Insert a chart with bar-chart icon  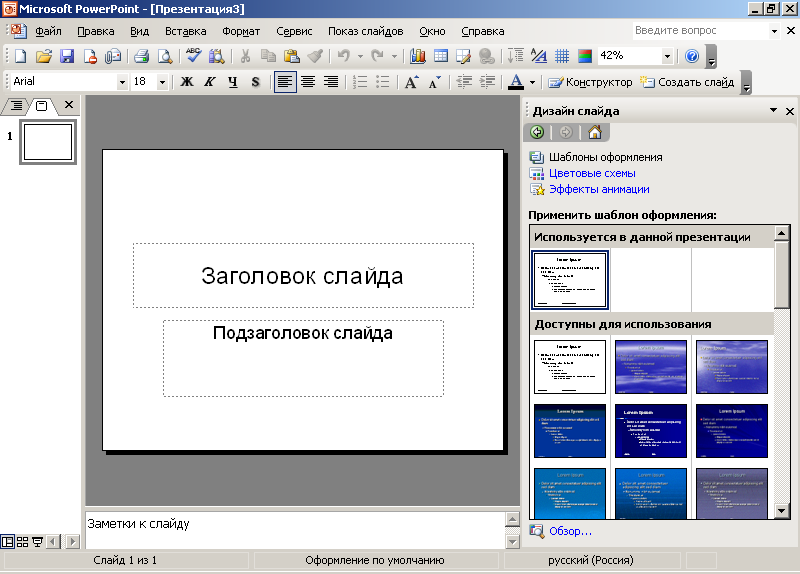tap(417, 56)
